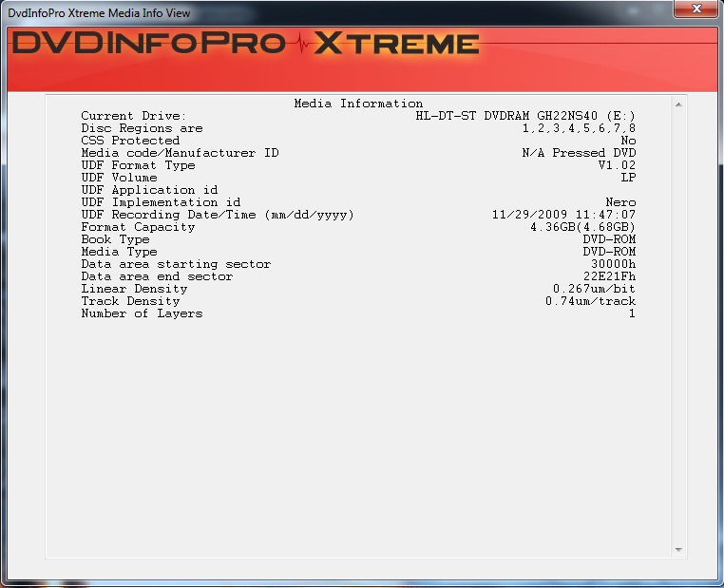724x588 pixels.
Task: Click the Number of Layers value '1'
Action: (x=632, y=313)
